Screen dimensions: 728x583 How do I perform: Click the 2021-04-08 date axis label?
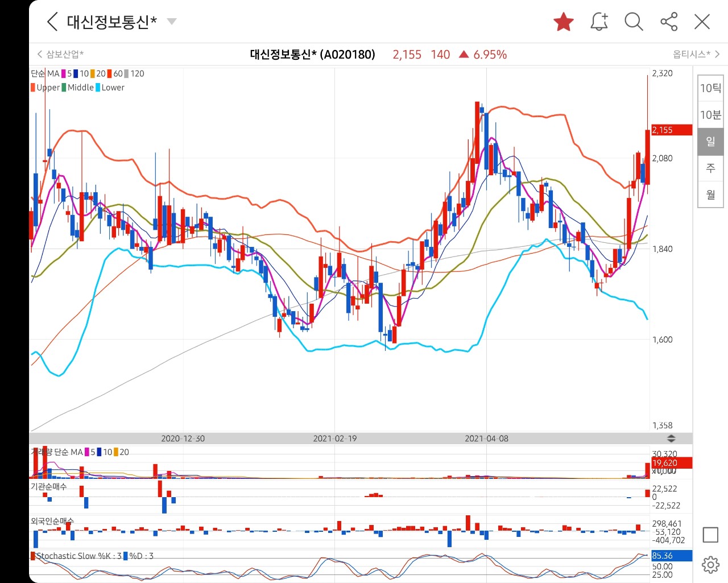[x=487, y=439]
